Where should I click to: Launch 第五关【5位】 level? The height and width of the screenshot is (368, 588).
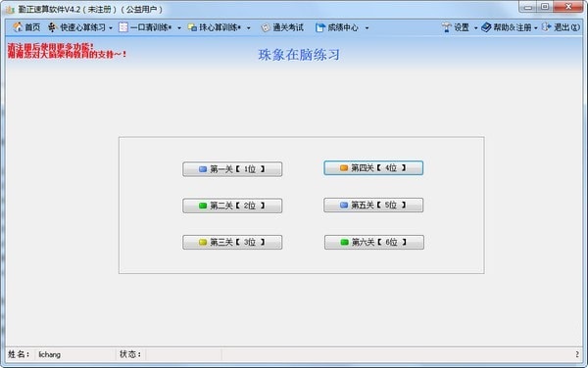373,206
